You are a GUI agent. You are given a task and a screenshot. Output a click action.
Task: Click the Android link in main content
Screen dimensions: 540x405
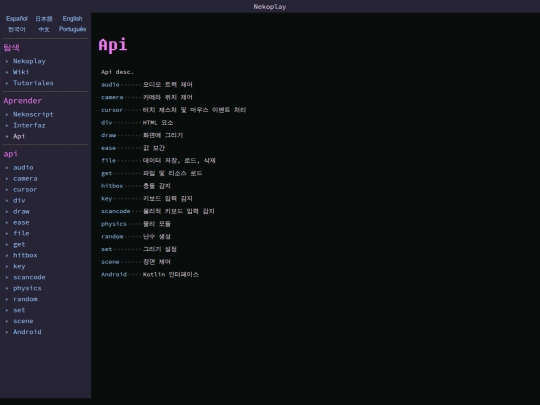coord(114,274)
